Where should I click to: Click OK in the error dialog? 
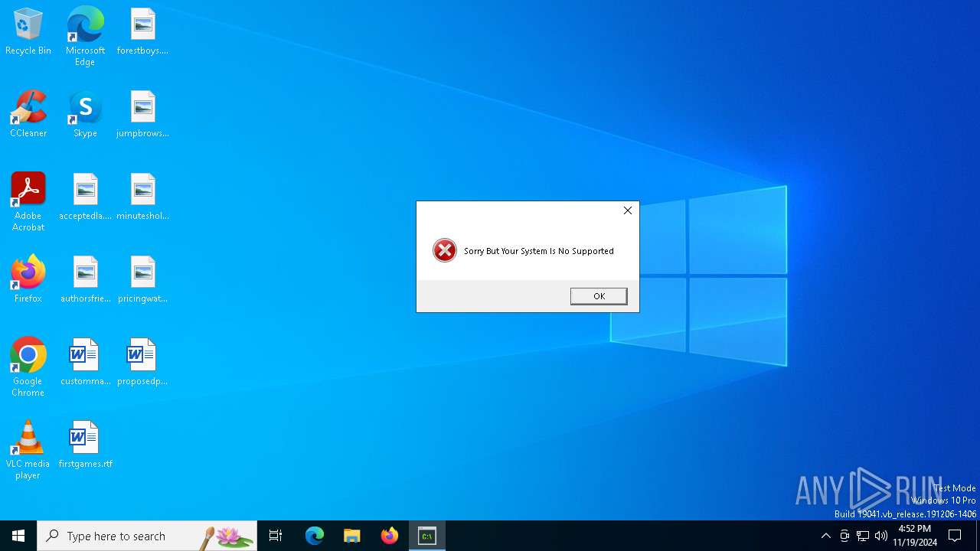(599, 296)
